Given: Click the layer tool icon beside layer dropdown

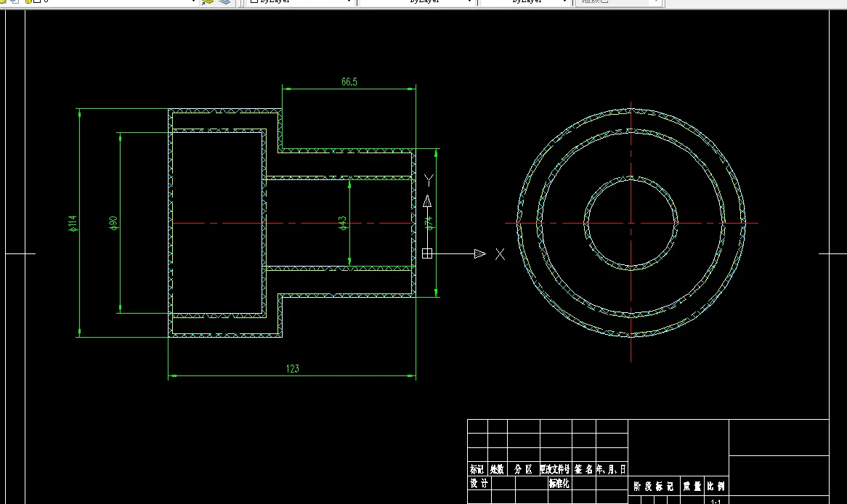Looking at the screenshot, I should (208, 2).
